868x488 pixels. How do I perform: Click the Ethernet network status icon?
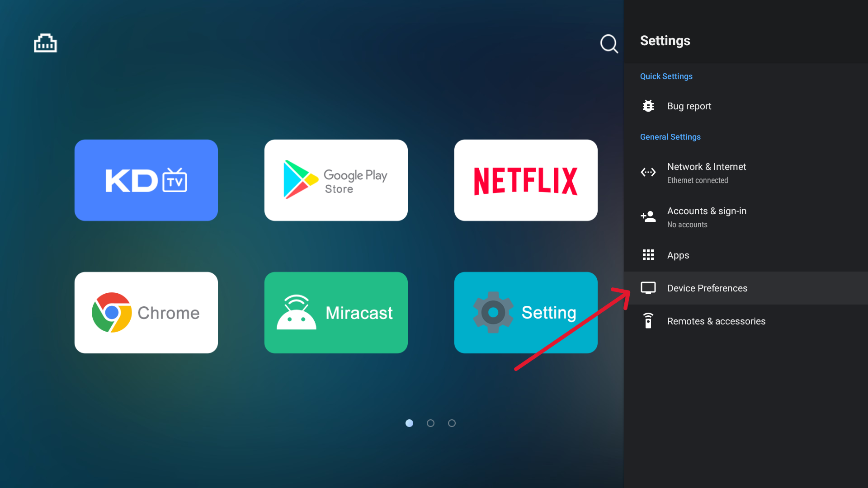[x=45, y=43]
